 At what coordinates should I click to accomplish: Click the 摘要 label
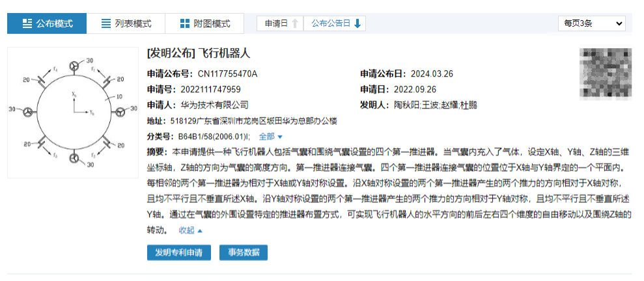[x=158, y=152]
